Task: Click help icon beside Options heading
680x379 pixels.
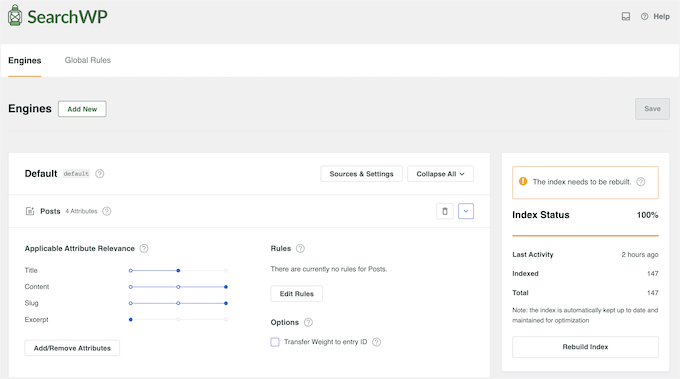Action: click(x=308, y=322)
